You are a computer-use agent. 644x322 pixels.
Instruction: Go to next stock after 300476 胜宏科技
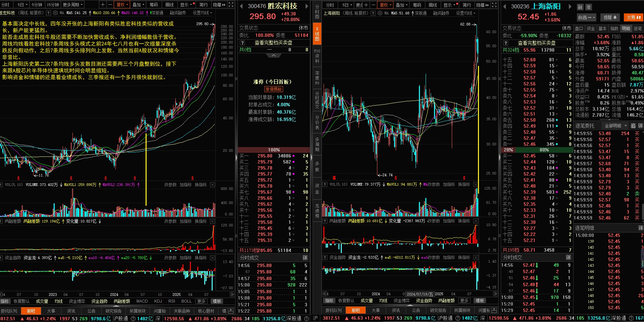point(307,6)
